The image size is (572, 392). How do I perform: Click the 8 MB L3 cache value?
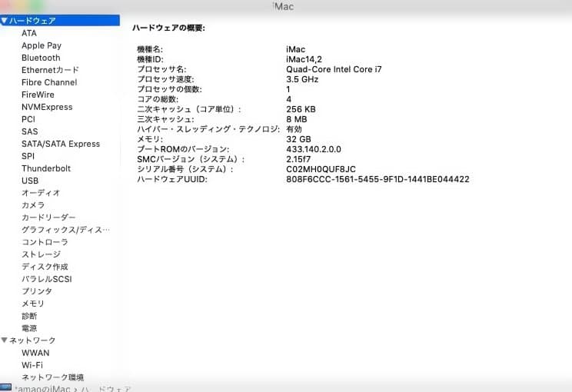(297, 119)
